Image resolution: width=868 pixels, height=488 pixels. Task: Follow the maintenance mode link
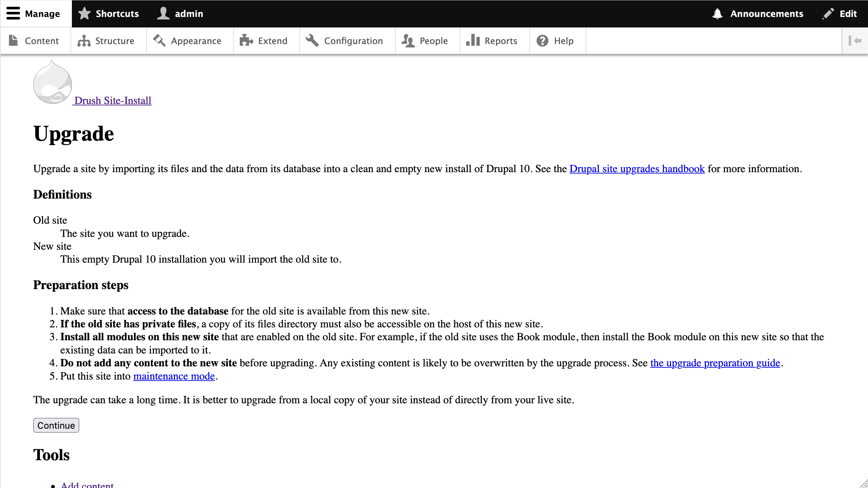174,376
